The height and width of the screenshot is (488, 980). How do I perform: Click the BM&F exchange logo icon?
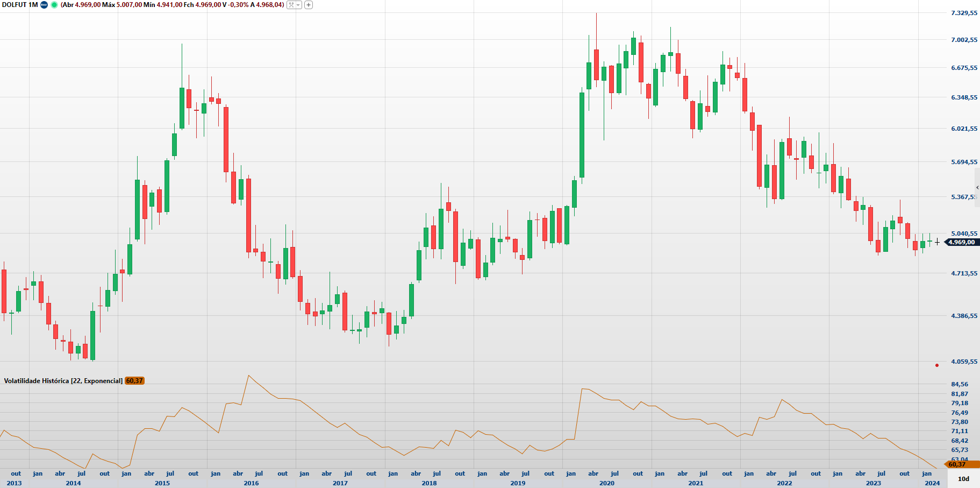point(44,5)
